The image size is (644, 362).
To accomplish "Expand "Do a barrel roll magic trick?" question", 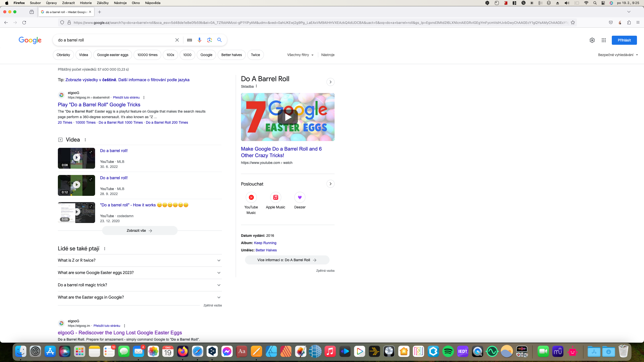I will [x=140, y=285].
